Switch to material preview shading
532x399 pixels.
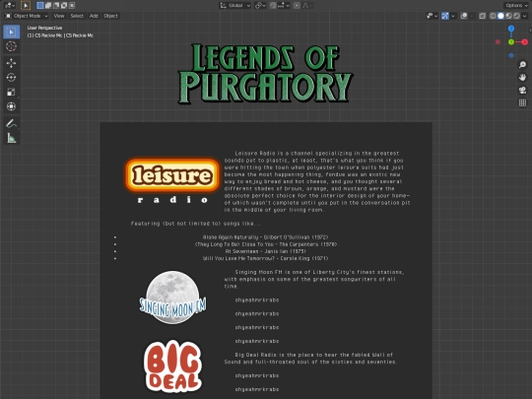pyautogui.click(x=508, y=16)
